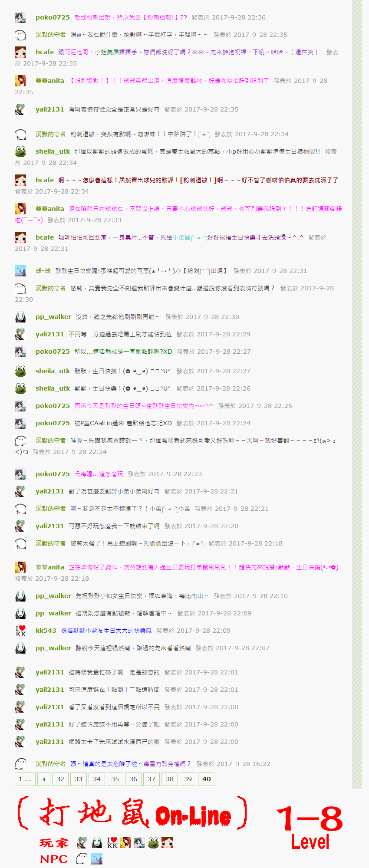Jump to first page '1 ...'
369x868 pixels.
click(x=25, y=779)
